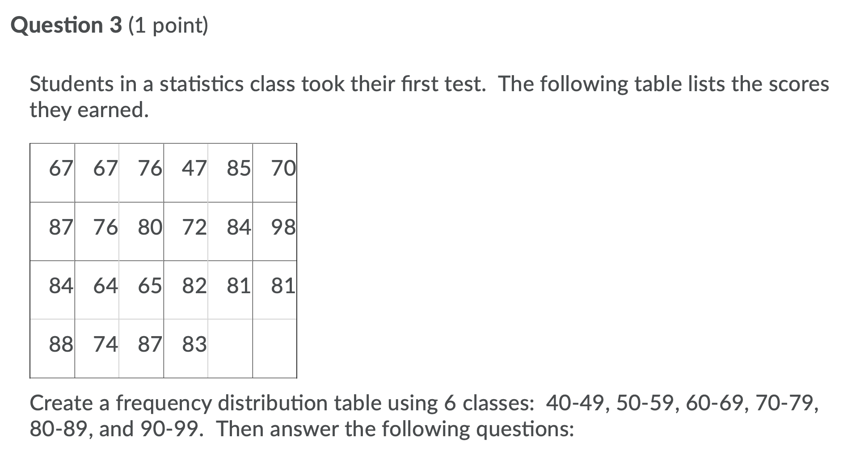The image size is (868, 455).
Task: Select the cell with score 70
Action: (x=274, y=173)
